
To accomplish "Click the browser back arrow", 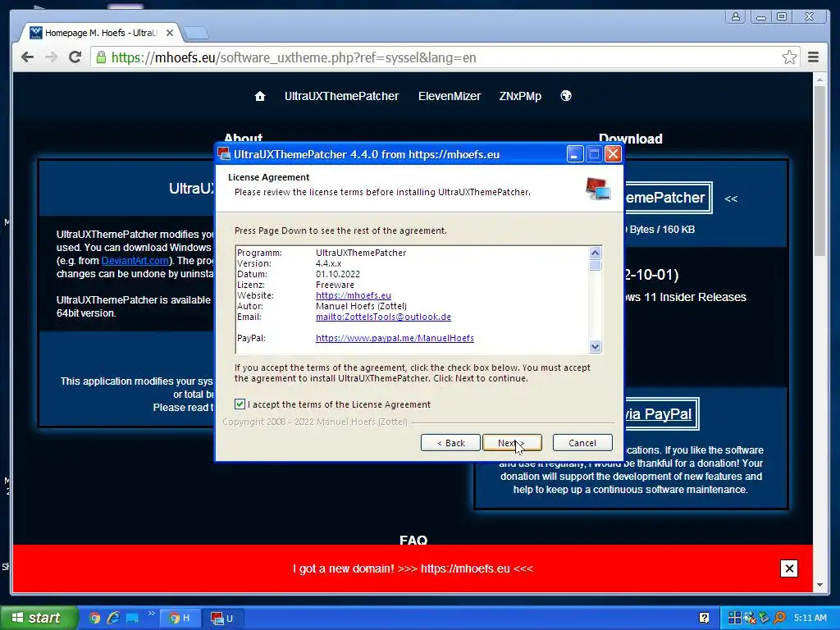I will 27,57.
